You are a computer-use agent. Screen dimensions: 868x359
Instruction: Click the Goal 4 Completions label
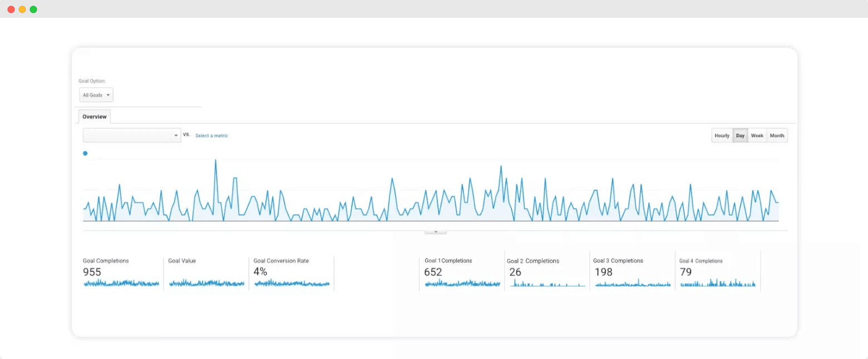coord(701,261)
